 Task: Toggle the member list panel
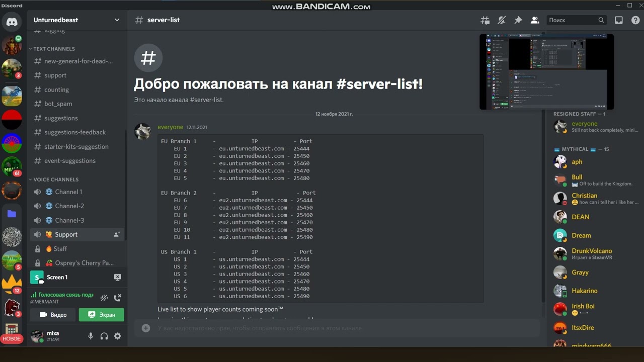[x=535, y=20]
